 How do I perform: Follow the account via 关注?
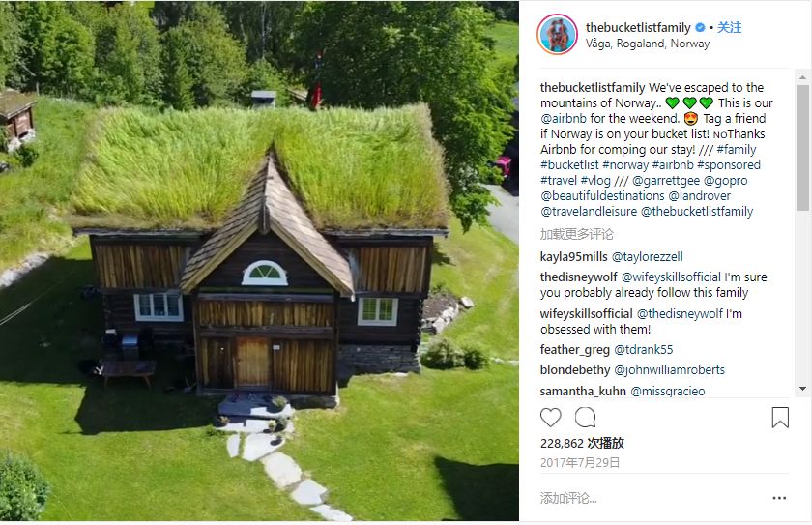tap(729, 27)
